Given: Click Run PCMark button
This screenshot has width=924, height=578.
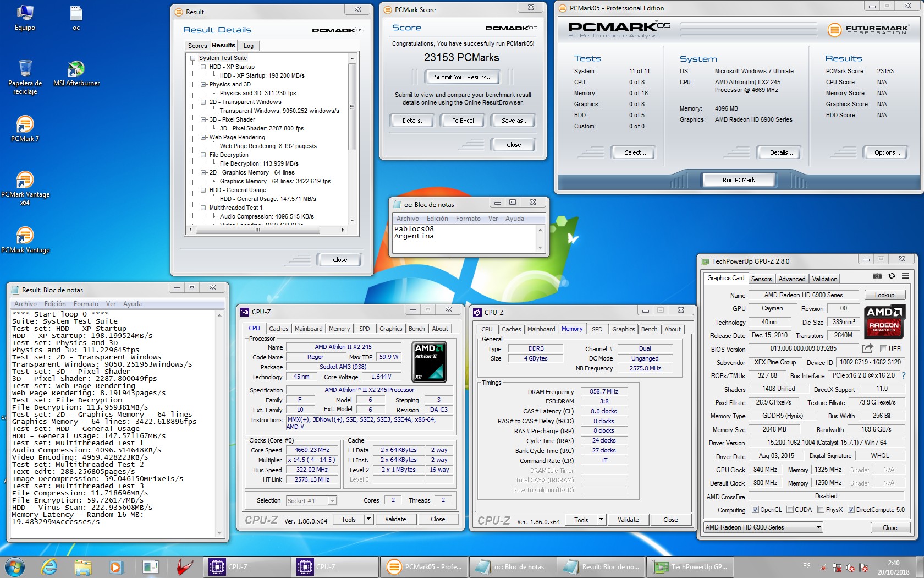Looking at the screenshot, I should (x=739, y=180).
